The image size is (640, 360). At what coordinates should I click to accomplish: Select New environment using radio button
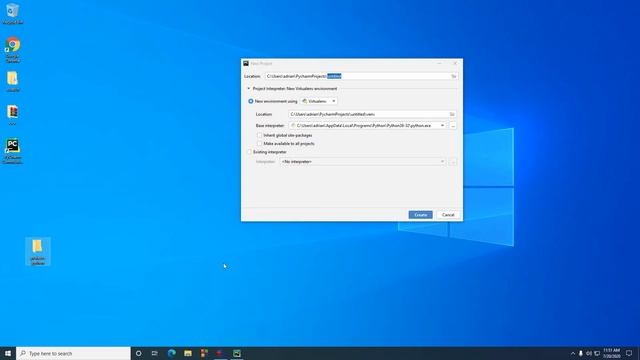(x=251, y=101)
